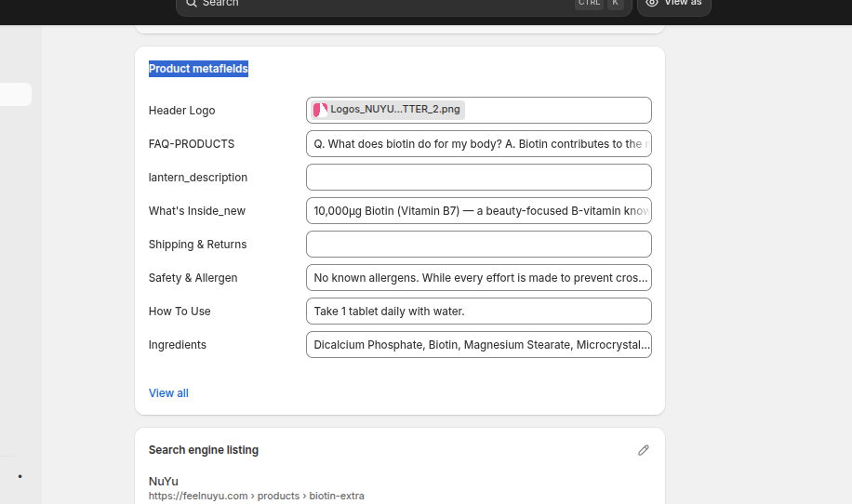852x504 pixels.
Task: Click the How To Use field
Action: [x=478, y=312]
